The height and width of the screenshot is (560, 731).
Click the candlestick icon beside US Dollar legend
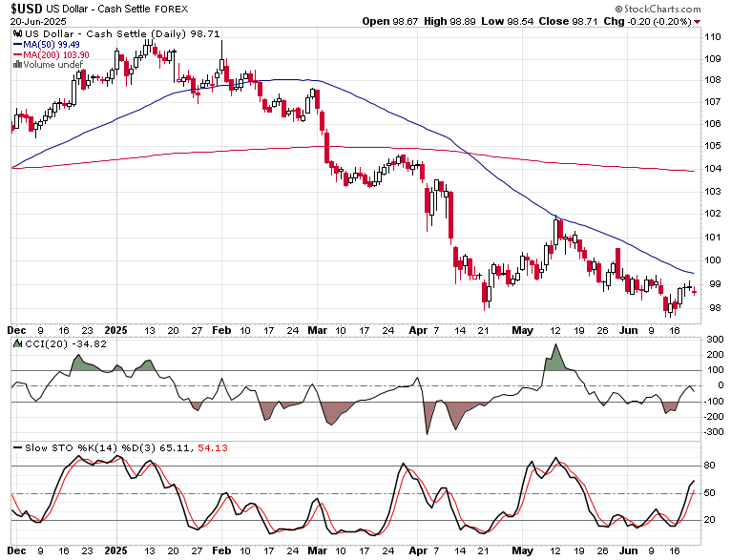click(x=18, y=33)
